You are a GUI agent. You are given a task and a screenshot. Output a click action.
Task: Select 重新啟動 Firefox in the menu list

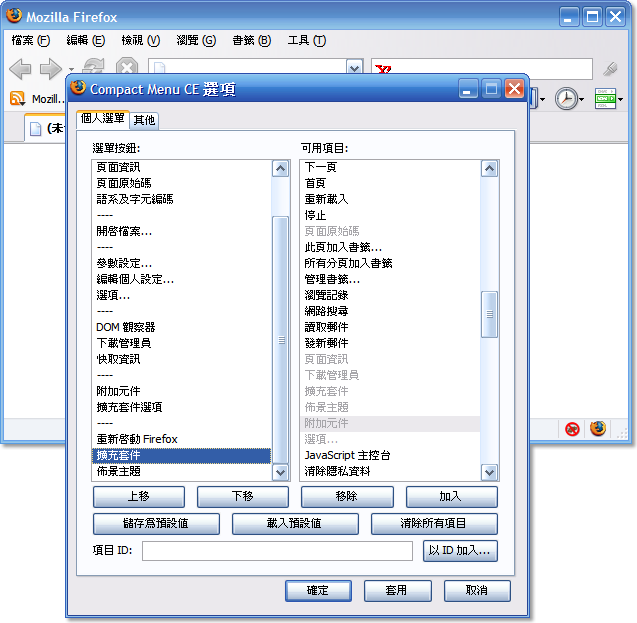(137, 439)
